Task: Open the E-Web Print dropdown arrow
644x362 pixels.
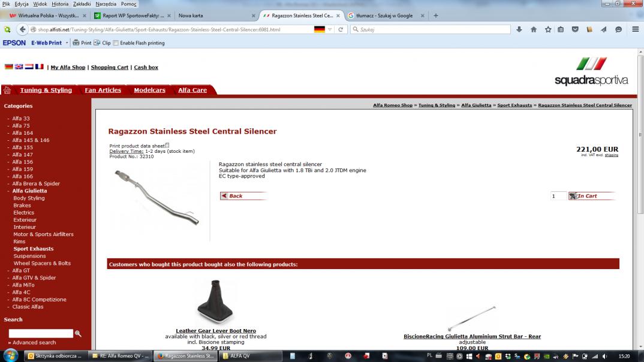Action: tap(67, 43)
